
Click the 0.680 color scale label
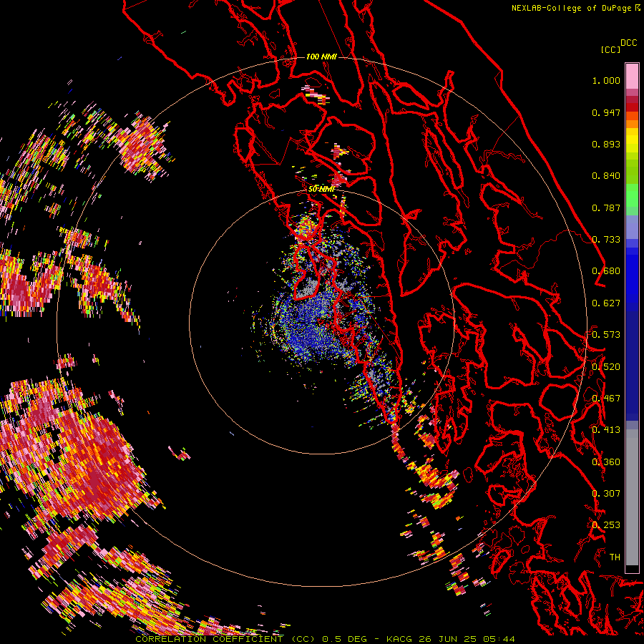click(606, 271)
